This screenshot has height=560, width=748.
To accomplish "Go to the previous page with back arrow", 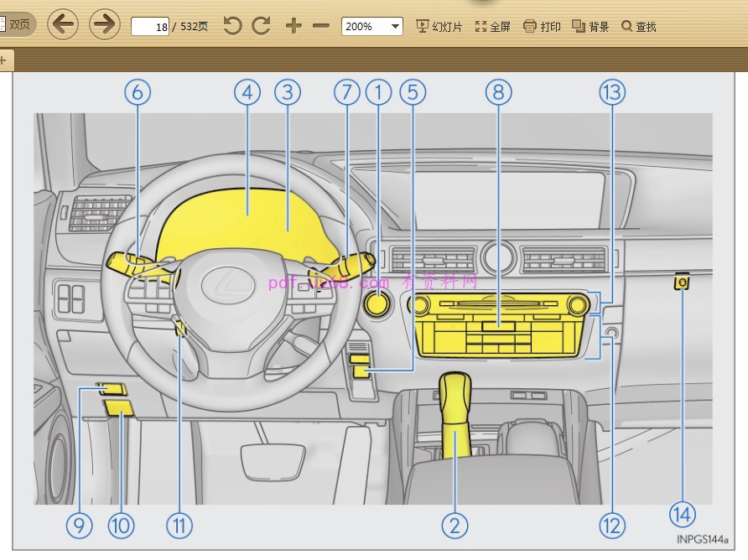I will click(63, 25).
